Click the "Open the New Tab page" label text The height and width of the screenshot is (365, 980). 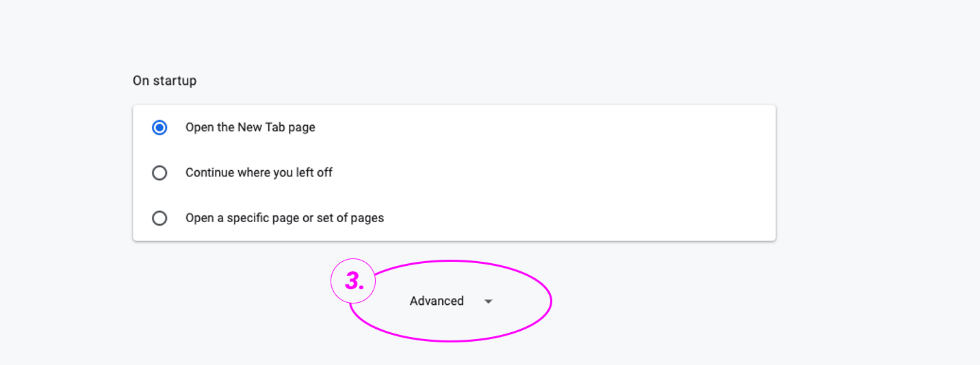tap(250, 128)
